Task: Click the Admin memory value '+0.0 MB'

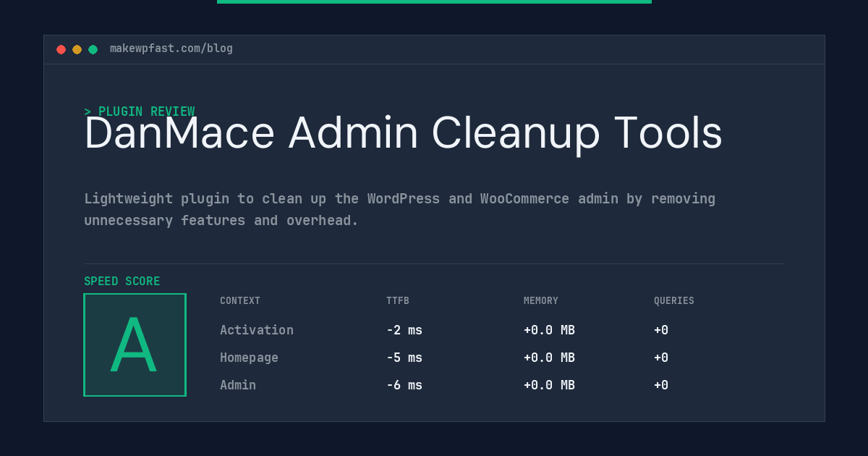Action: tap(549, 385)
